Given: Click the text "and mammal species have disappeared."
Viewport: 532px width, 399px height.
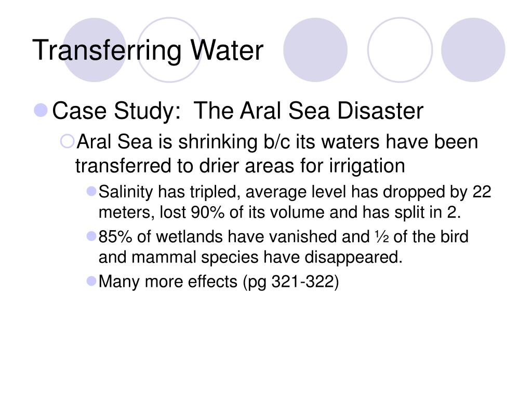Looking at the screenshot, I should click(x=250, y=257).
